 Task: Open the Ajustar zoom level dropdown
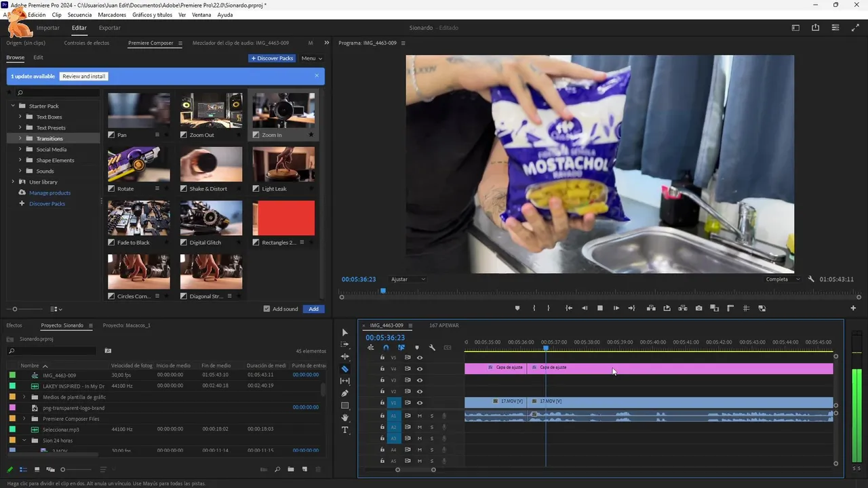coord(408,279)
